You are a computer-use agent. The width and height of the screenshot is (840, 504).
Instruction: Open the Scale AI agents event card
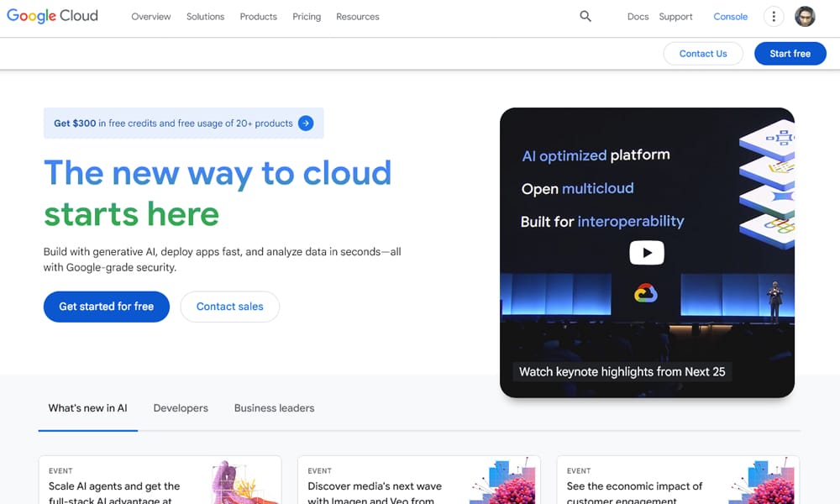(x=160, y=483)
